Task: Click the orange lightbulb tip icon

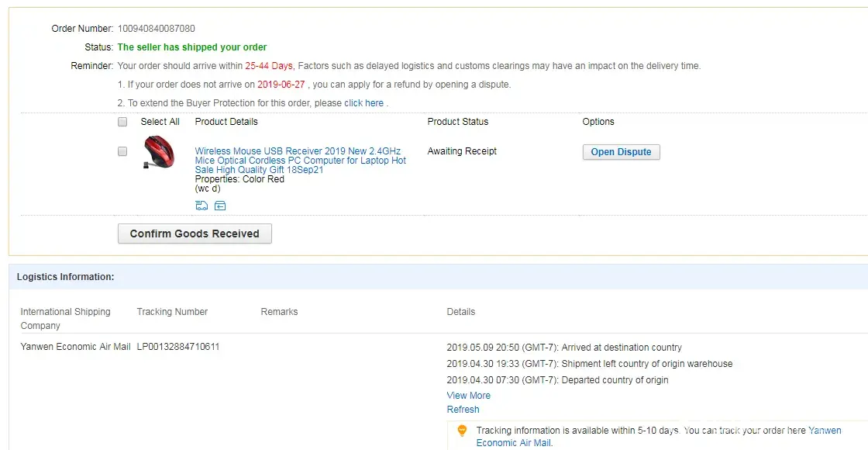Action: [x=462, y=431]
